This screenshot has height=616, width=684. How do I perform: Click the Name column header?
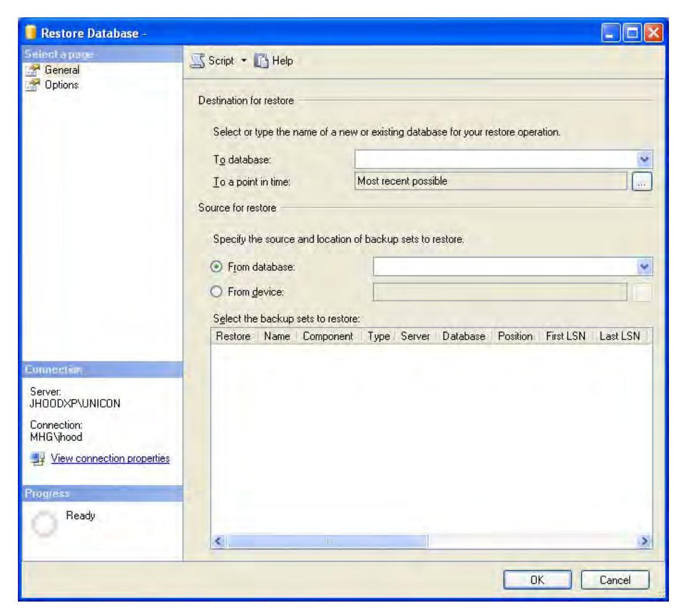[277, 337]
